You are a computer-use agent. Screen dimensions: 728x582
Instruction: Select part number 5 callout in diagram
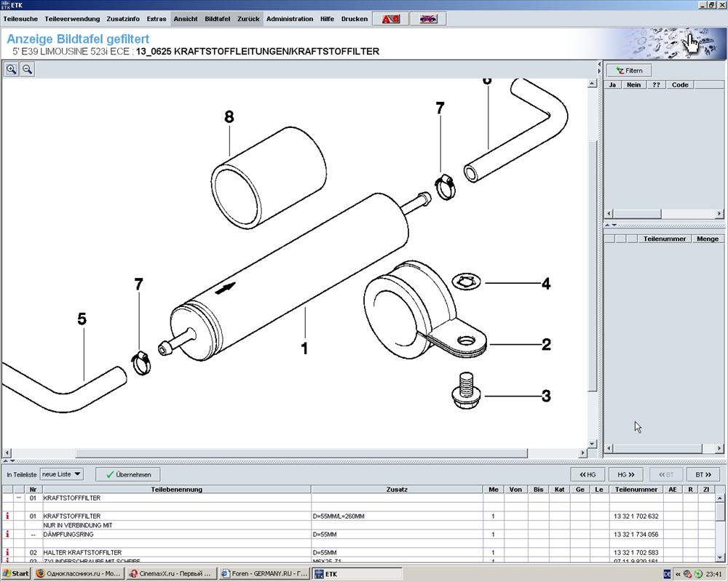(x=82, y=319)
